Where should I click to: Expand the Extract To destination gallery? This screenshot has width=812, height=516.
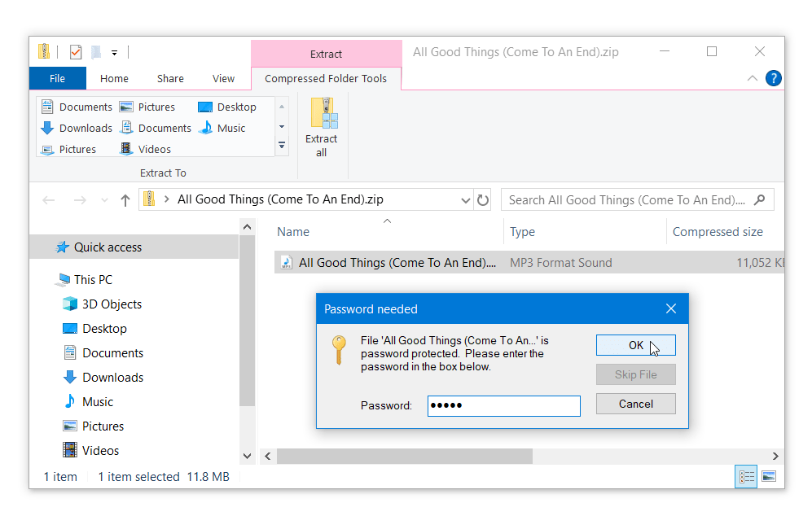(281, 146)
